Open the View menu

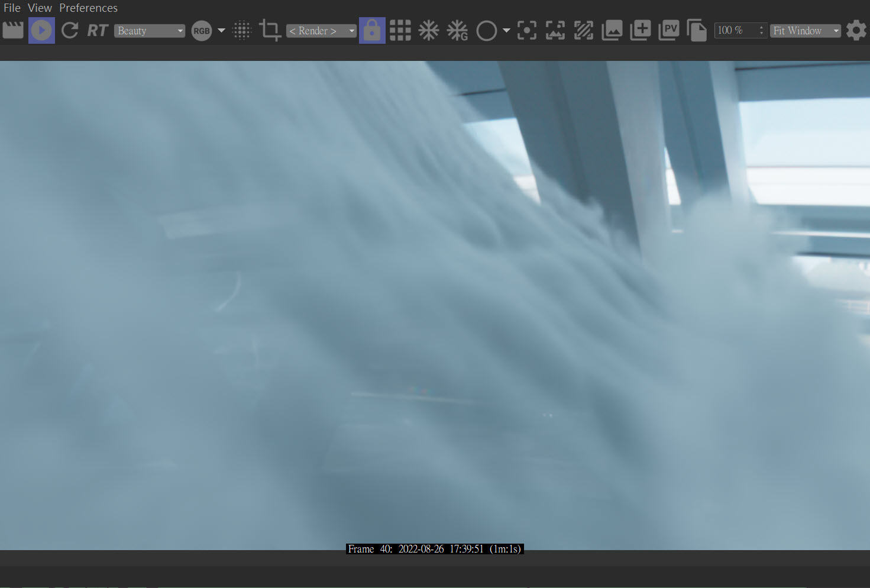click(x=40, y=8)
